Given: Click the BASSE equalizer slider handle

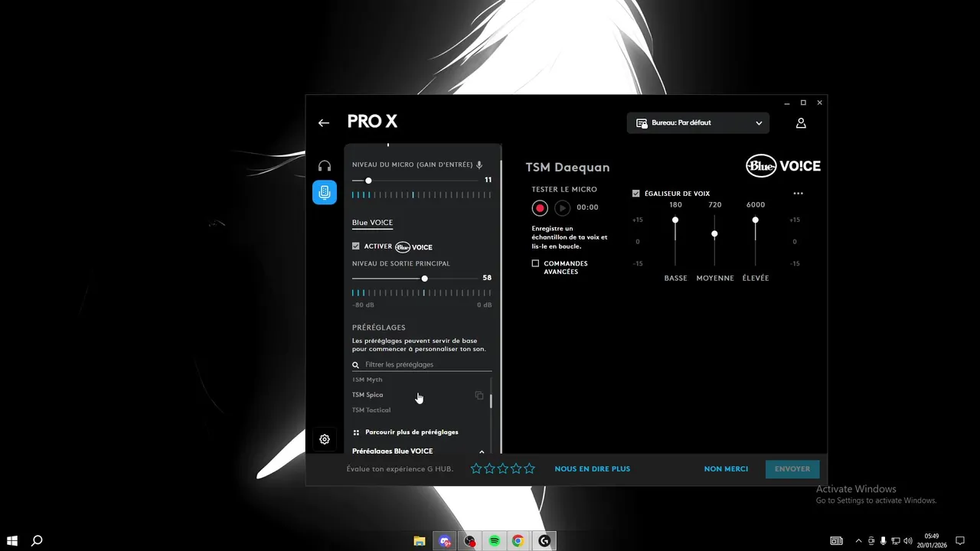Looking at the screenshot, I should pos(675,220).
